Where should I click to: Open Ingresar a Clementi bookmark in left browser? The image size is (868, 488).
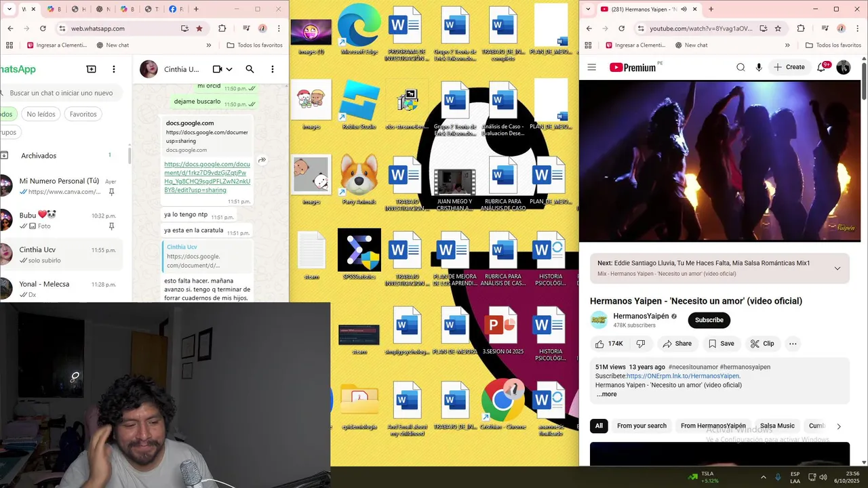(56, 45)
